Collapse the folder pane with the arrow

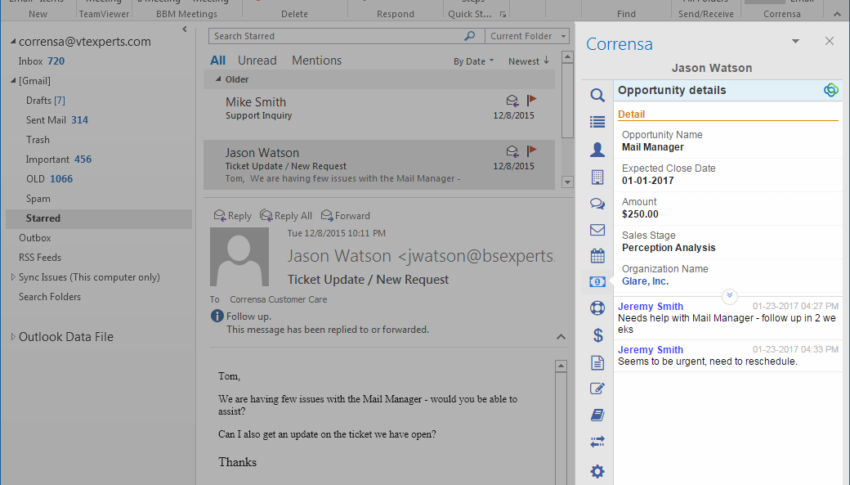[x=184, y=29]
